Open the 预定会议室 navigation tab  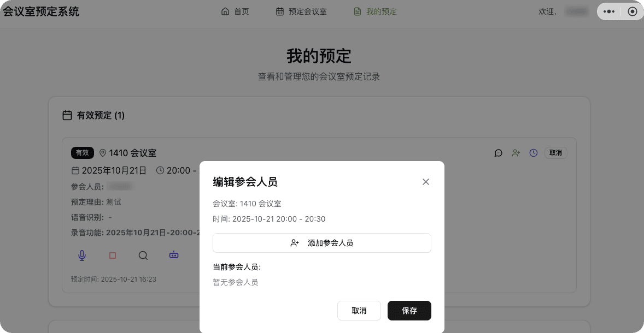coord(301,11)
